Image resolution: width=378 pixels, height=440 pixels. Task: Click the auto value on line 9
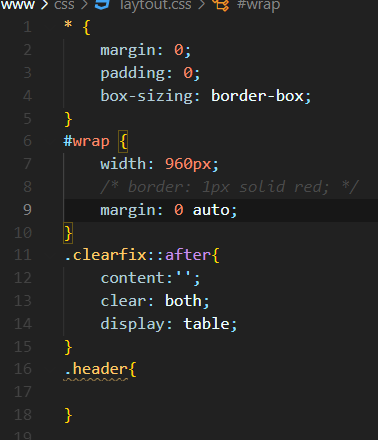coord(211,210)
